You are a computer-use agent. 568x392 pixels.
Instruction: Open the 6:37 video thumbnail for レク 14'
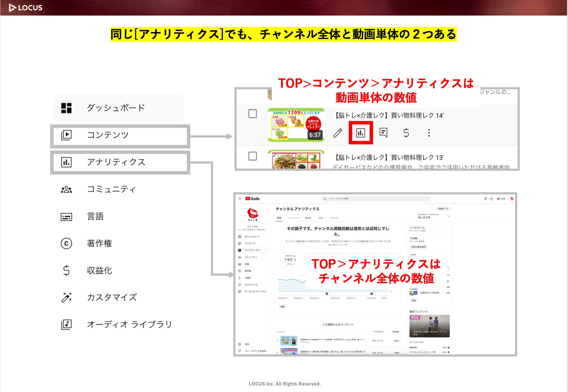click(x=296, y=125)
